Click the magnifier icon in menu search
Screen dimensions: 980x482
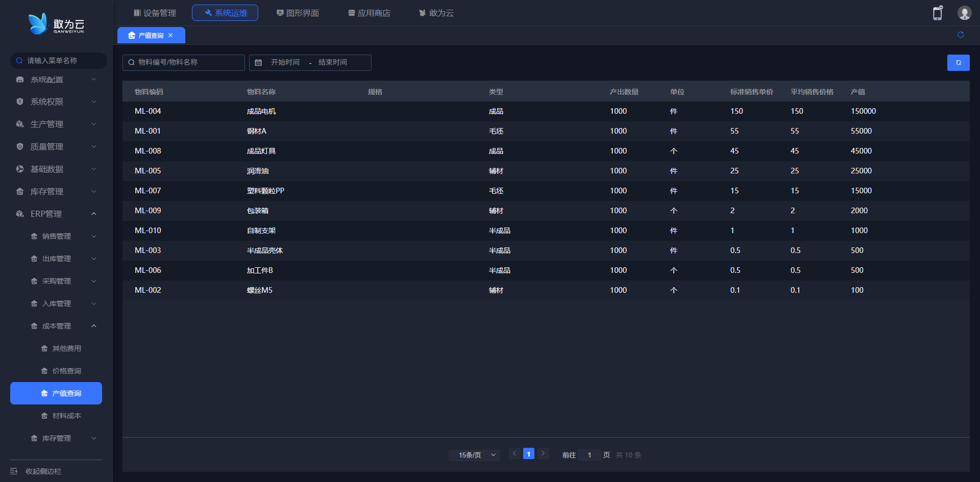tap(19, 61)
